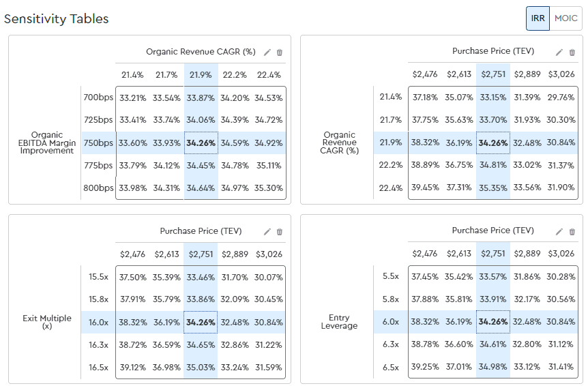
Task: Select the 16.5x exit multiple row label
Action: [x=98, y=367]
